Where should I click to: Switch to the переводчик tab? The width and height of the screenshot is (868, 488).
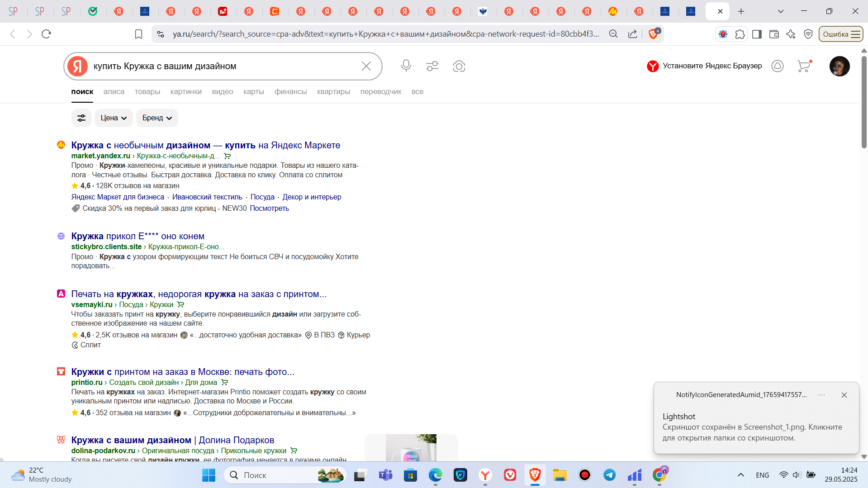click(x=381, y=91)
